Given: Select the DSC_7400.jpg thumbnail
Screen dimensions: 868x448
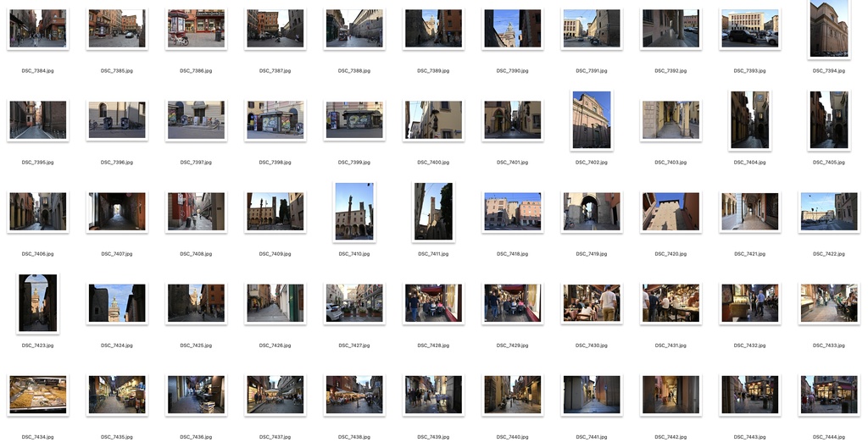Looking at the screenshot, I should click(x=433, y=120).
